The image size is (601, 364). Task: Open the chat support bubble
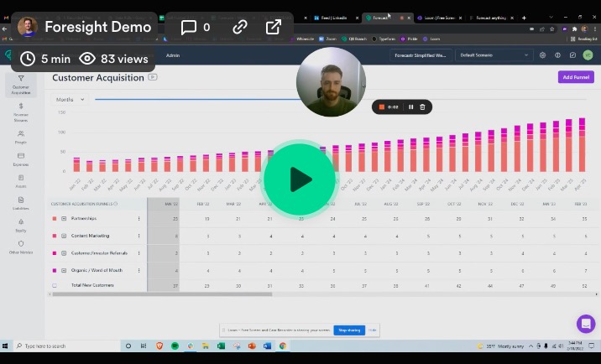pos(586,324)
